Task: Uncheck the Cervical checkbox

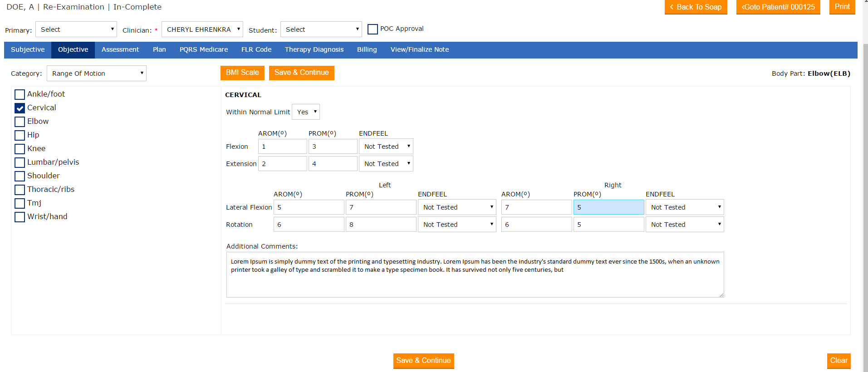Action: tap(20, 108)
